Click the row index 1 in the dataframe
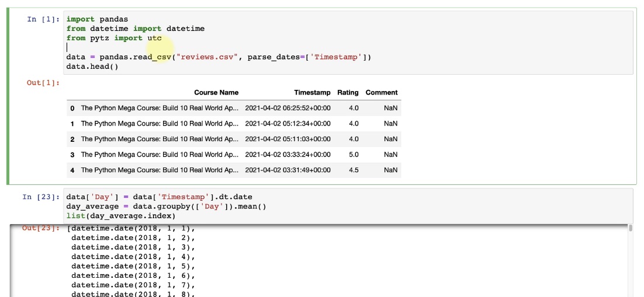The height and width of the screenshot is (297, 644). [72, 124]
